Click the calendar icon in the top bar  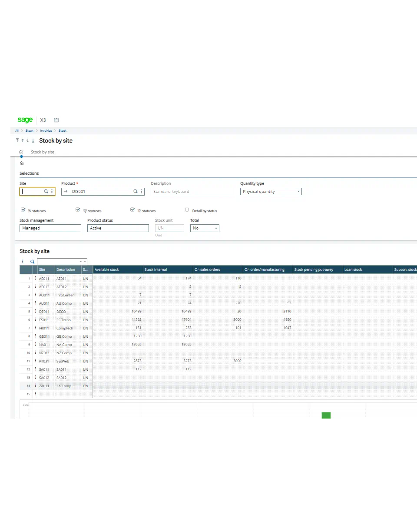point(56,120)
